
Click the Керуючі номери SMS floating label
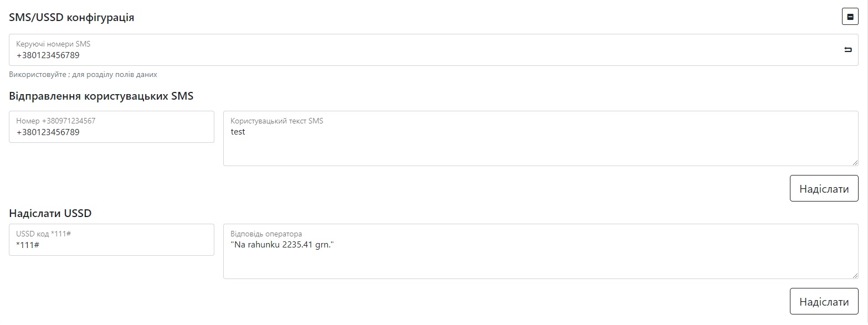[53, 44]
